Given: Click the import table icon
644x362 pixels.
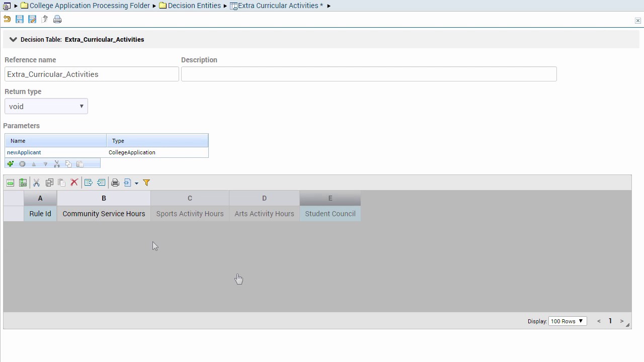Looking at the screenshot, I should pos(101,183).
